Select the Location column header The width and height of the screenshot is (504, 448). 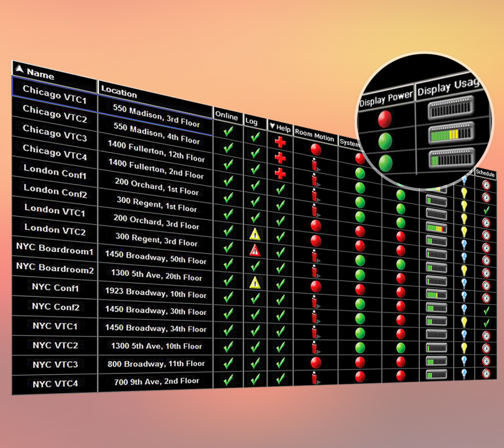pos(119,91)
